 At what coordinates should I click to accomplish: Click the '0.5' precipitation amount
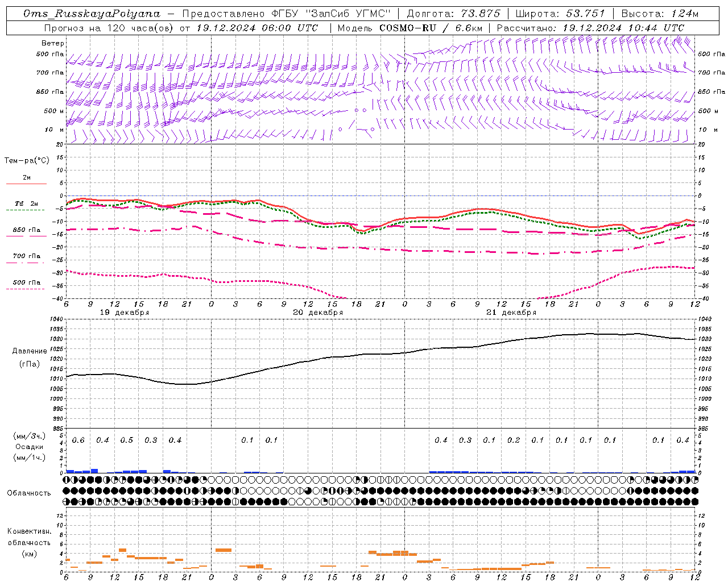point(127,440)
